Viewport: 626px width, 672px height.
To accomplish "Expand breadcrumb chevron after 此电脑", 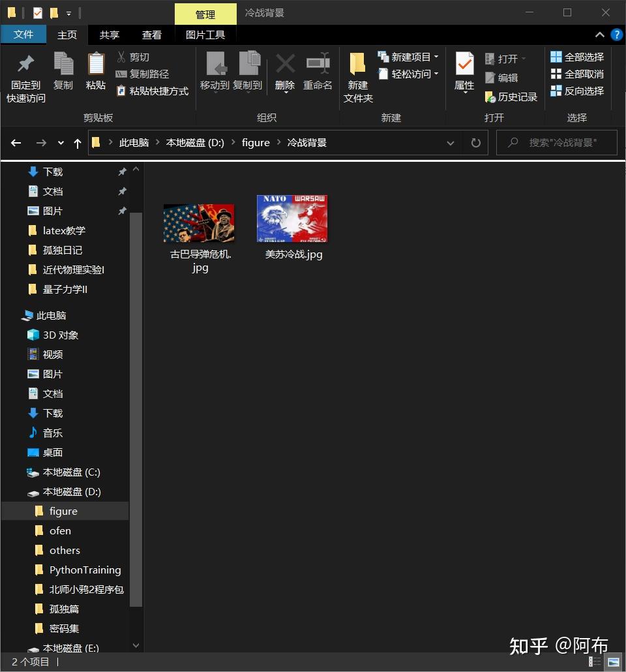I will [157, 142].
